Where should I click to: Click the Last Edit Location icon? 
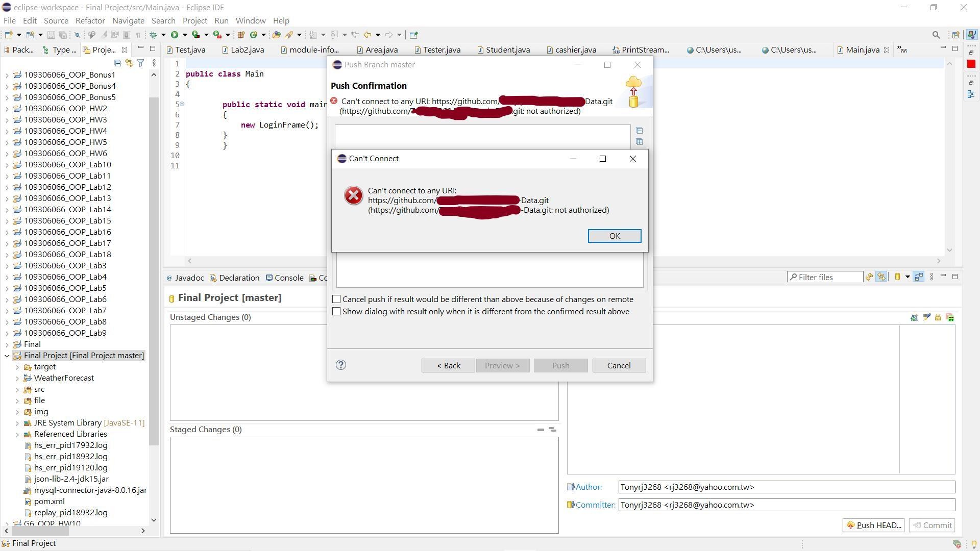355,35
